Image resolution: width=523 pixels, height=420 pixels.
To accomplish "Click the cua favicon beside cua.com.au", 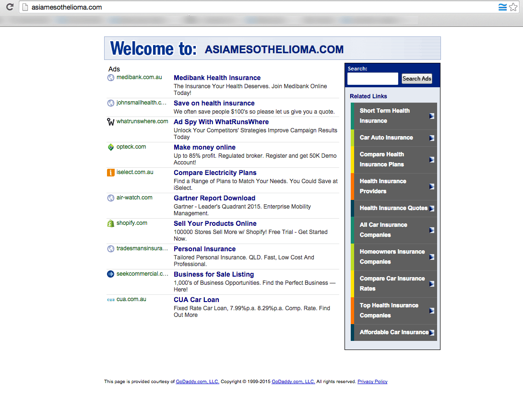I will (x=110, y=299).
